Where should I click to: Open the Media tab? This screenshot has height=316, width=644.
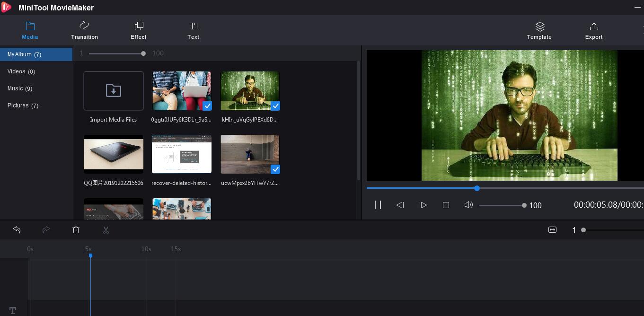(x=30, y=30)
